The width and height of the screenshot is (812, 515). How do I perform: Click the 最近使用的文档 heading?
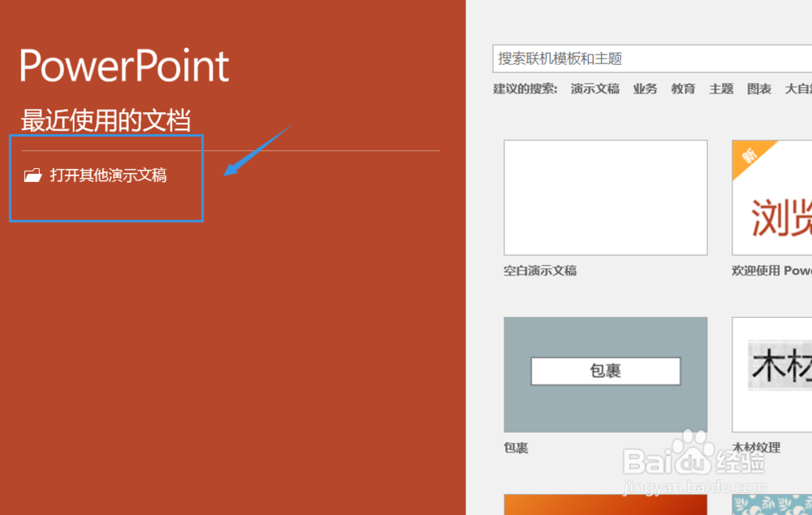coord(106,120)
